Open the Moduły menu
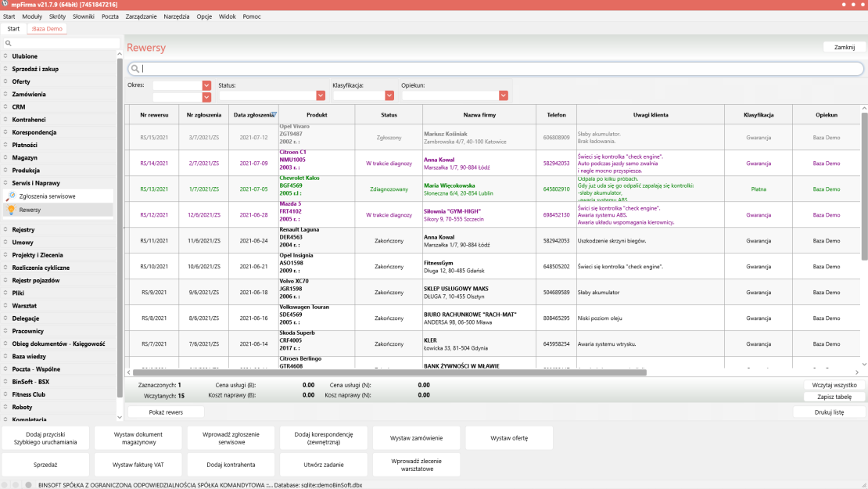Screen dimensions: 868x489 (x=32, y=16)
